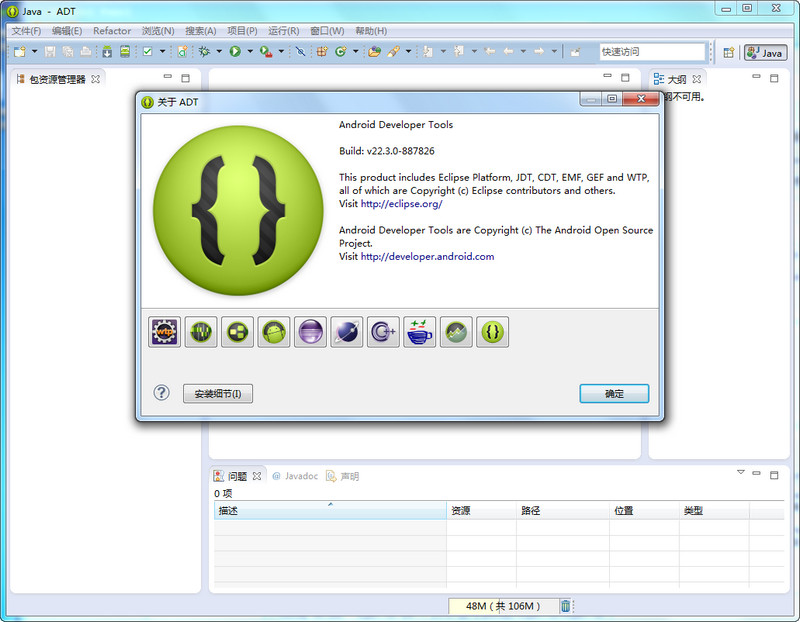Screen dimensions: 800x622
Task: Select the Java coffee cup feature icon
Action: pos(419,332)
